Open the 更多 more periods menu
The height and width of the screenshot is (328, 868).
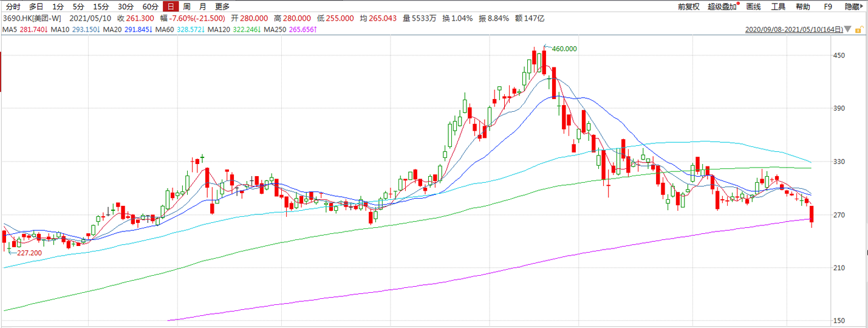click(x=222, y=7)
